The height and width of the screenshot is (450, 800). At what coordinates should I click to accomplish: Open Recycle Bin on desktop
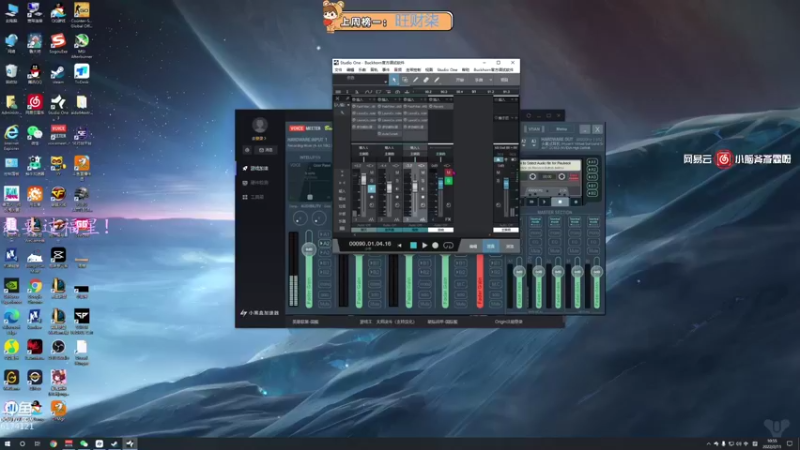coord(11,74)
